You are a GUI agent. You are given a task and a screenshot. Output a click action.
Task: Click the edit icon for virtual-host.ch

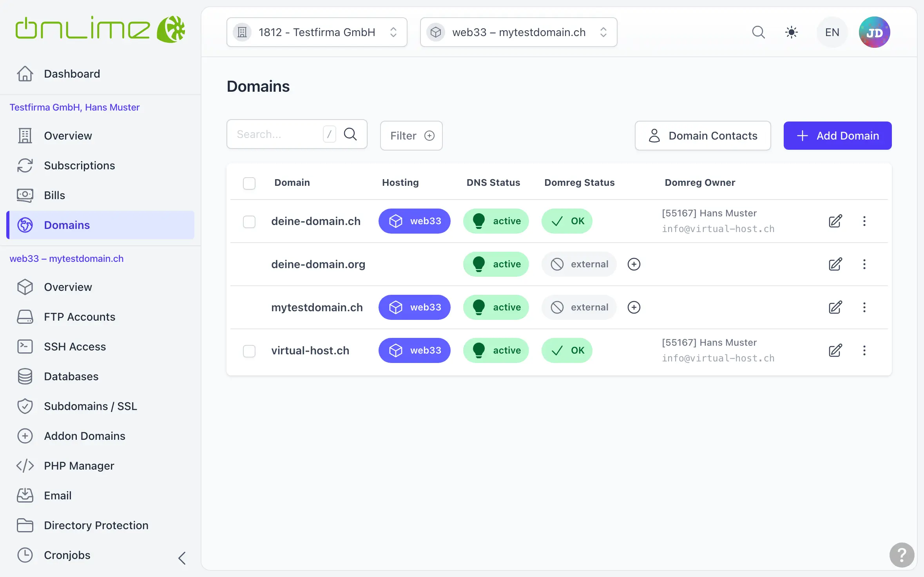(835, 350)
